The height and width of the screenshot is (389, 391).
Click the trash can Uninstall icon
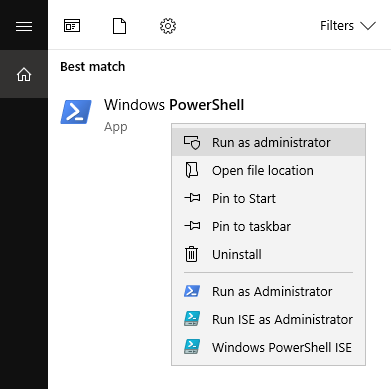click(191, 254)
